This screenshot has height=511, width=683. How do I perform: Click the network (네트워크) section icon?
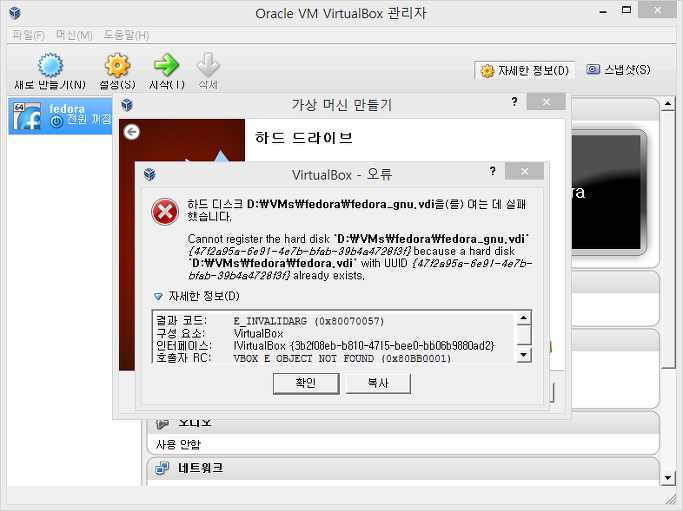tap(162, 468)
